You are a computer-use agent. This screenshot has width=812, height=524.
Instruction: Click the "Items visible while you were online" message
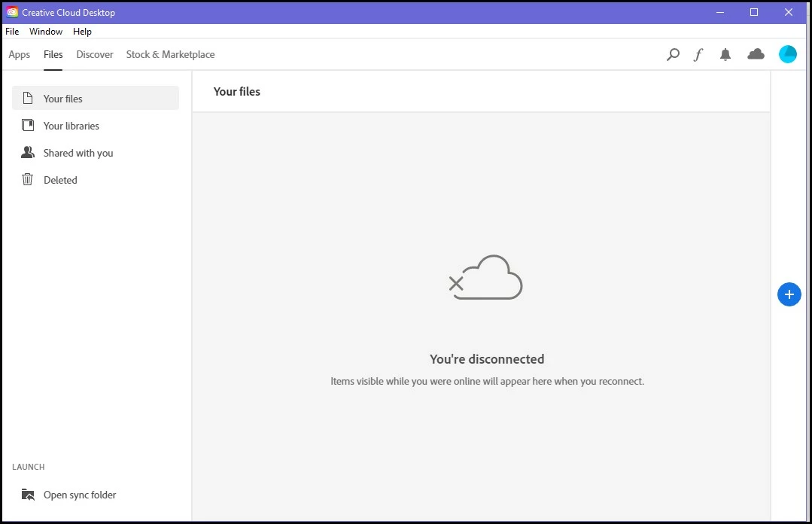pyautogui.click(x=488, y=381)
